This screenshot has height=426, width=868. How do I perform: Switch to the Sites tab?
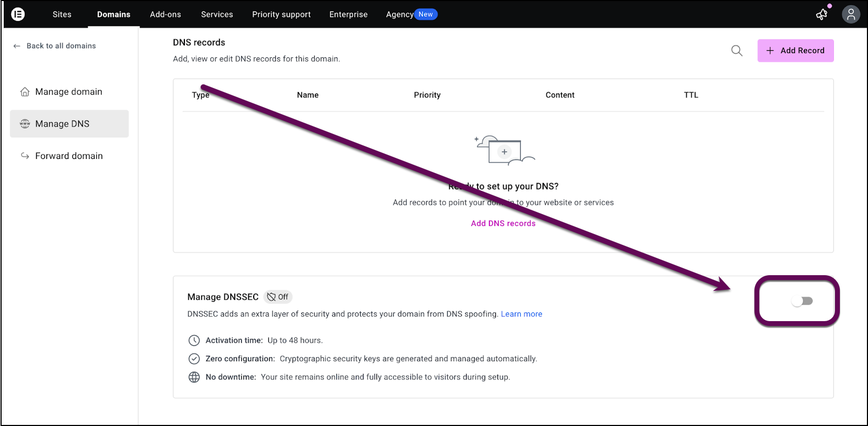pos(62,15)
